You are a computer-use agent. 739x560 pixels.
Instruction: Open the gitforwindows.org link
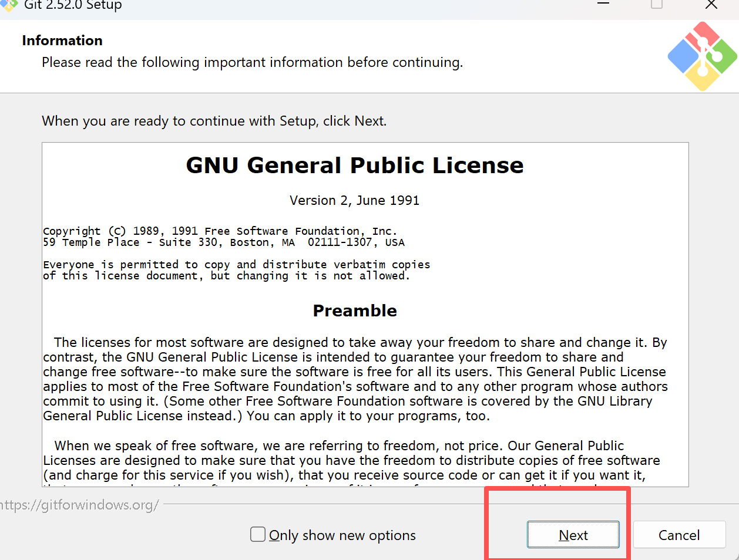pyautogui.click(x=79, y=505)
